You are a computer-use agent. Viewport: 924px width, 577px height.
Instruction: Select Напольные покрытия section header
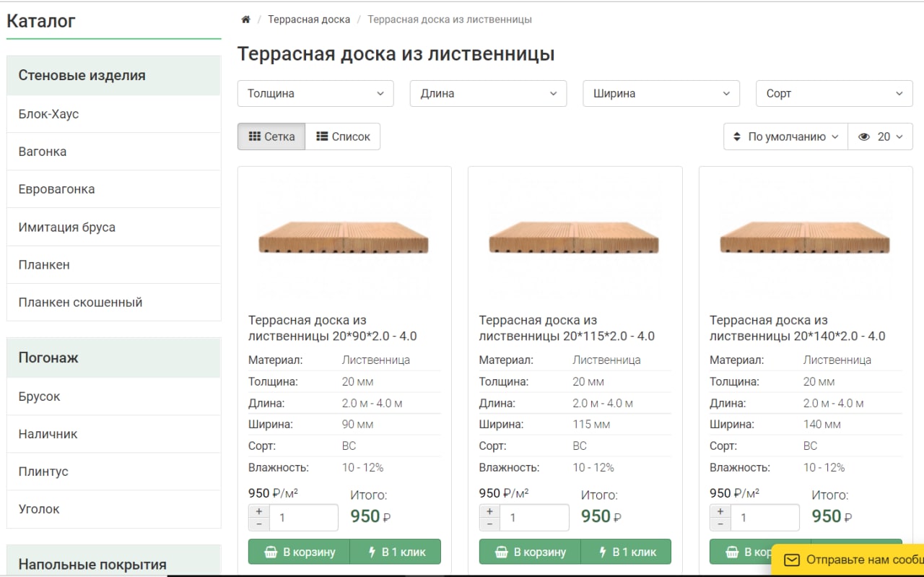coord(114,561)
